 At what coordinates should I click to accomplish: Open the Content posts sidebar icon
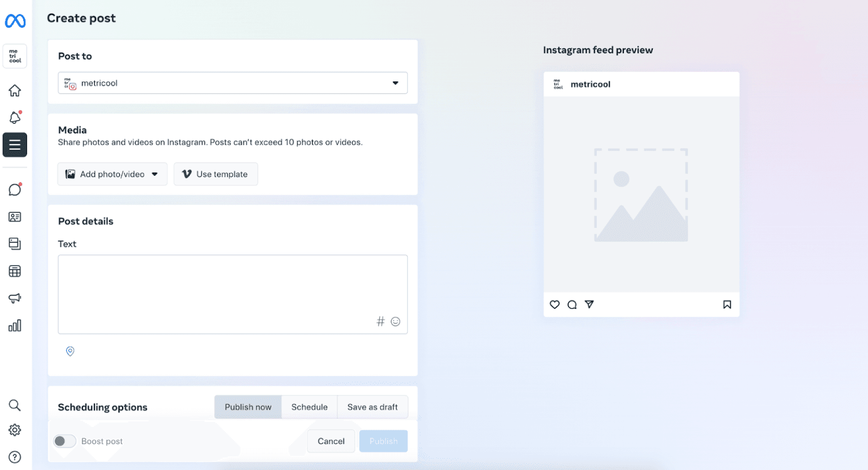click(15, 244)
